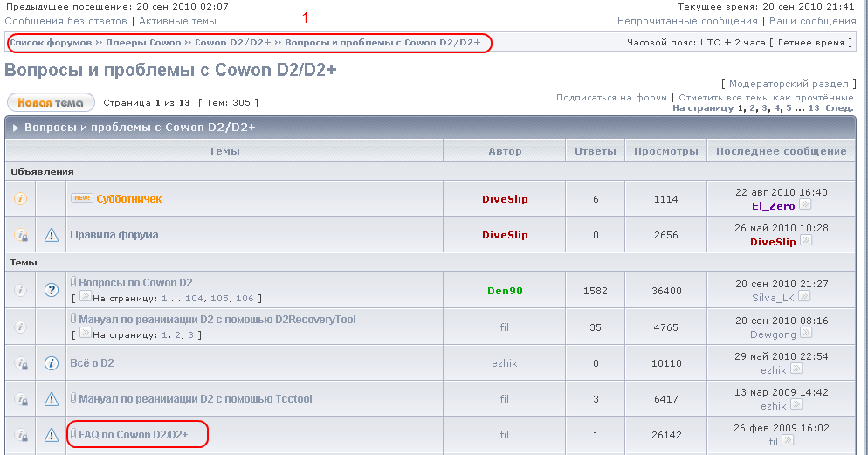Screen dimensions: 868x455
Task: Click the Вопросы и проблемы с Cowon D2/D2+ page heading
Action: click(170, 70)
